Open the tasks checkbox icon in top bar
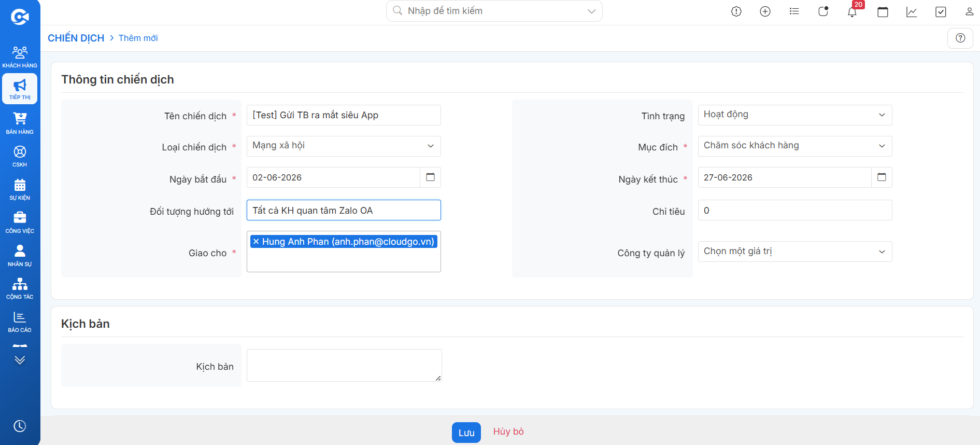The height and width of the screenshot is (445, 980). [x=941, y=11]
